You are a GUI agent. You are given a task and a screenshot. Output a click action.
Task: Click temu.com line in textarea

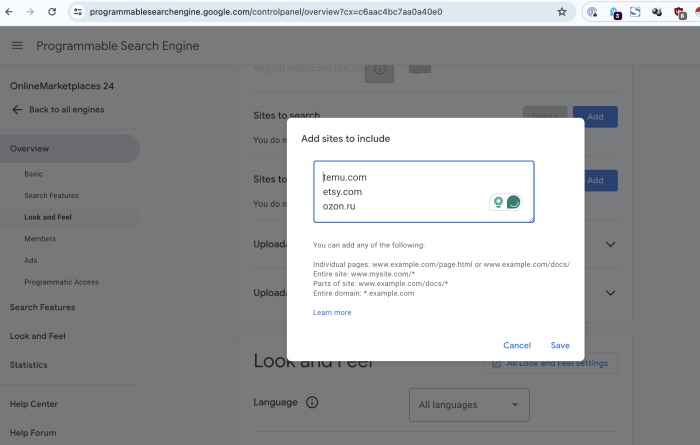coord(345,178)
